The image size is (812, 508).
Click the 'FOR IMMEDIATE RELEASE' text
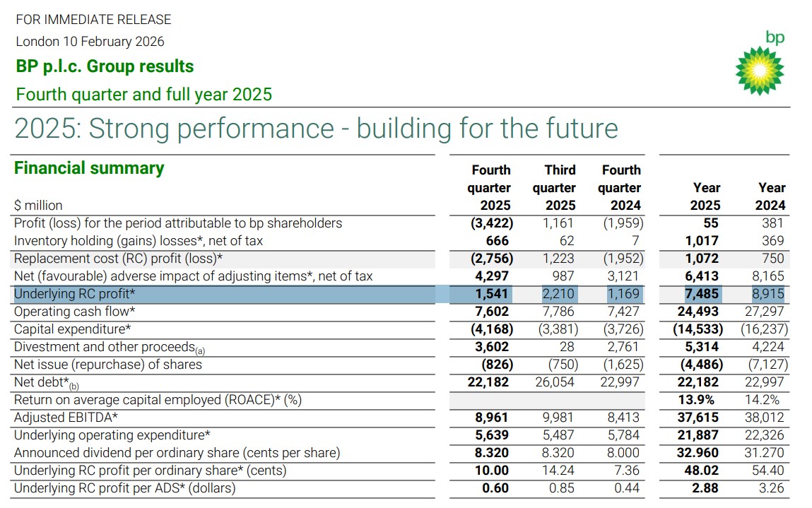click(x=93, y=20)
